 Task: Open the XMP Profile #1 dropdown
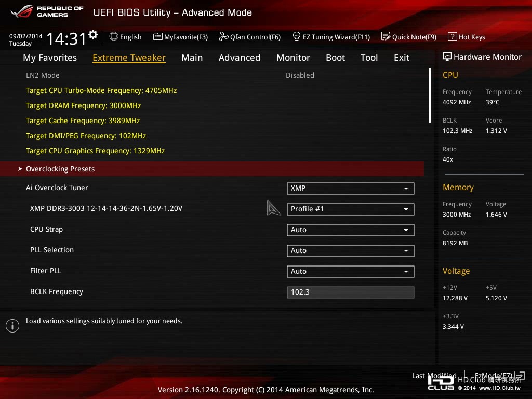pos(351,209)
